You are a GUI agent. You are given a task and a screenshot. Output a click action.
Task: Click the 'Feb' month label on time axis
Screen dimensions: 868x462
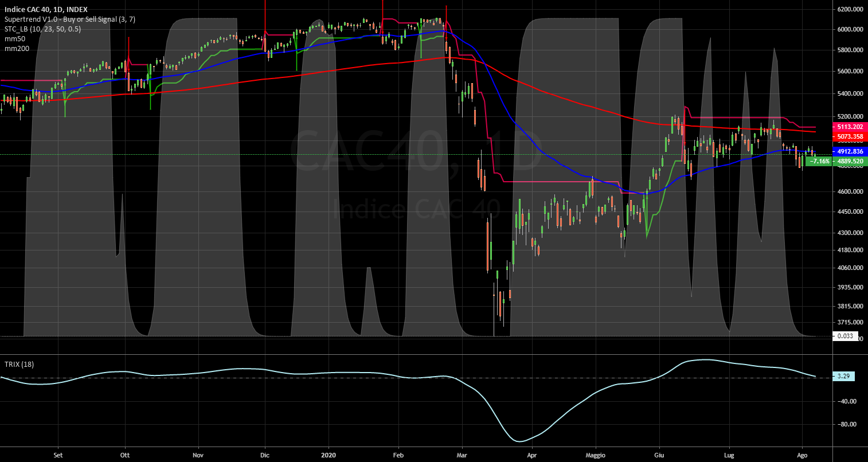(x=399, y=455)
